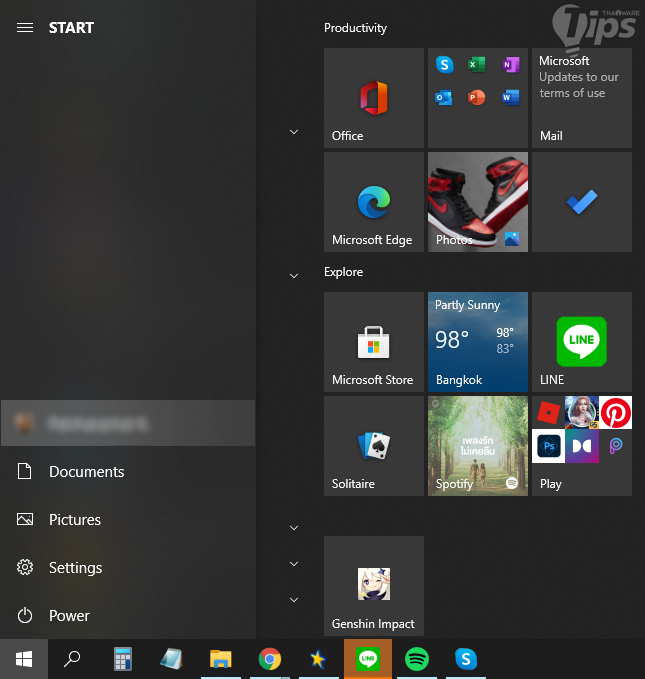645x679 pixels.
Task: Launch Genshin Impact tile
Action: (374, 586)
